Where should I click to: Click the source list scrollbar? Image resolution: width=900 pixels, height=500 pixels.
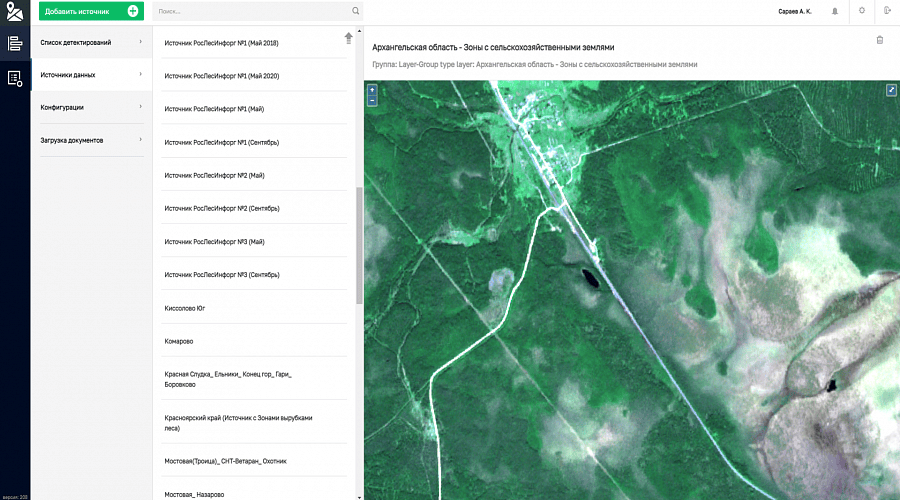click(x=359, y=245)
